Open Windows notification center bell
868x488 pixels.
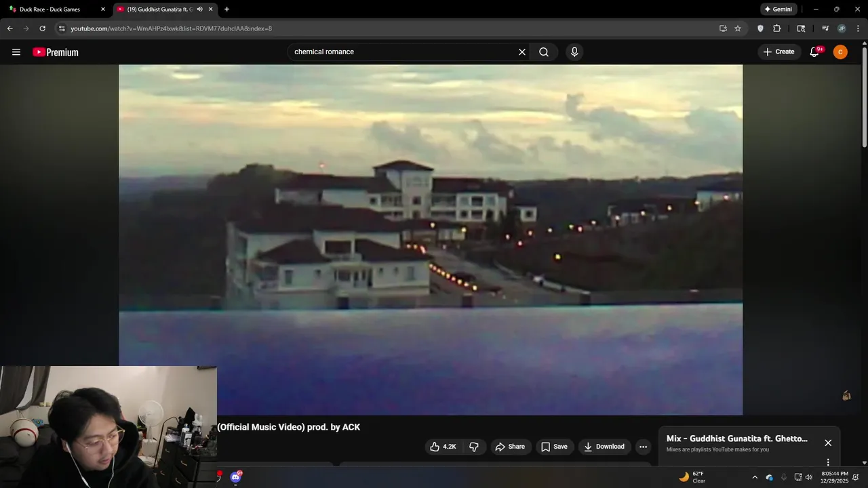[856, 477]
